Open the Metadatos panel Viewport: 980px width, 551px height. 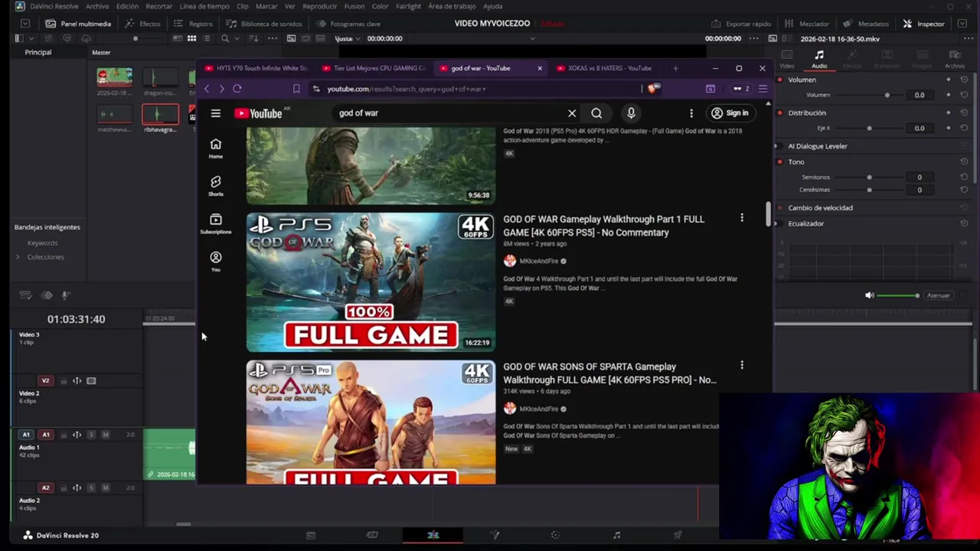pyautogui.click(x=866, y=24)
